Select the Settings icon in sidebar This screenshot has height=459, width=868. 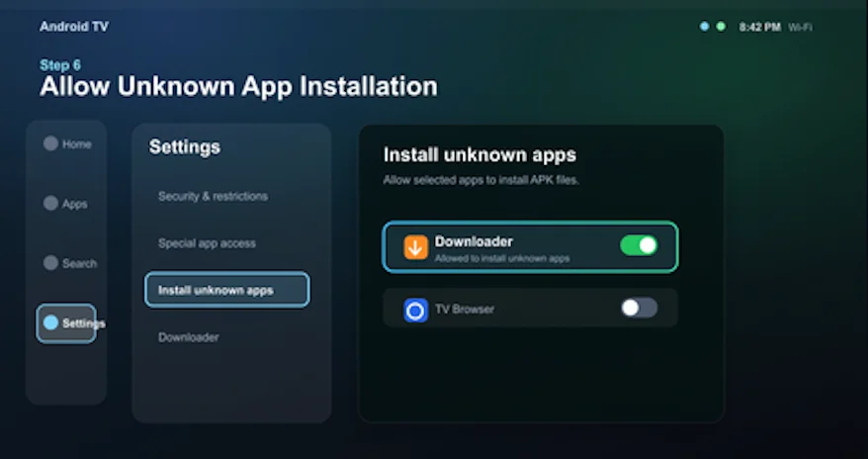pos(51,322)
